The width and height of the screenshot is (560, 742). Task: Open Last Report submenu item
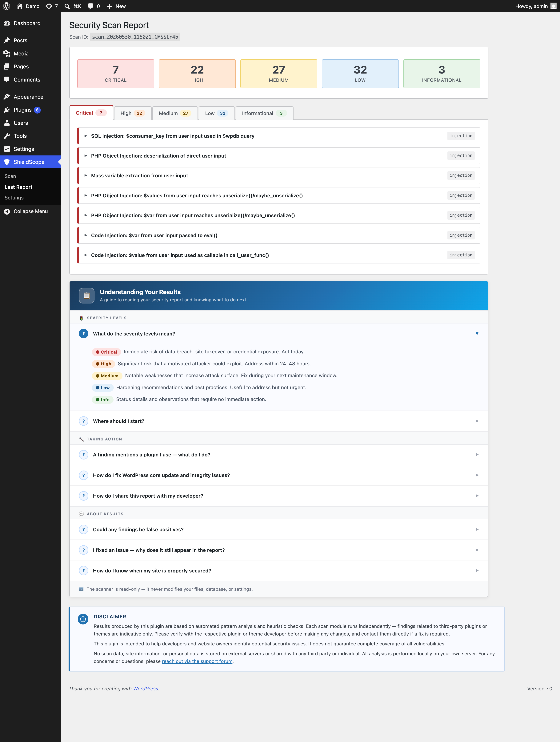[18, 187]
